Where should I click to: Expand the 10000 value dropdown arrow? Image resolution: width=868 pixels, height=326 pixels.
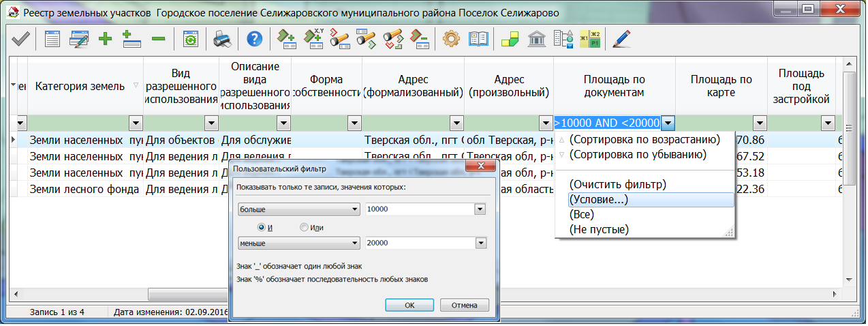pos(480,209)
